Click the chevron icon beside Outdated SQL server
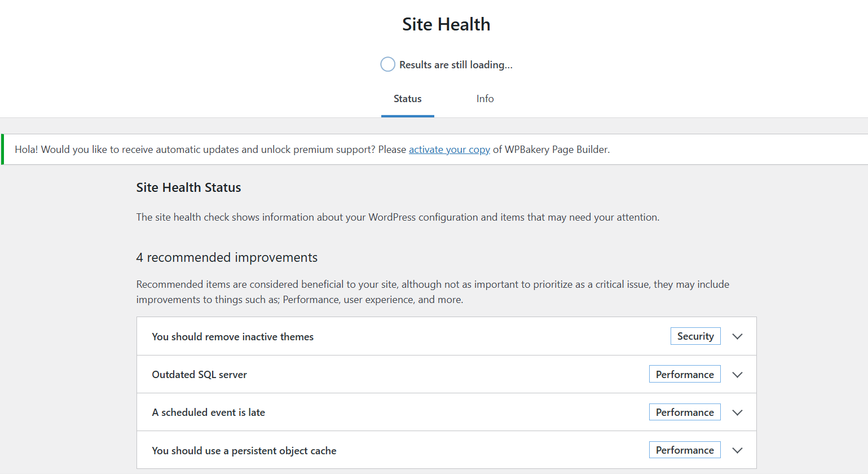 point(737,375)
